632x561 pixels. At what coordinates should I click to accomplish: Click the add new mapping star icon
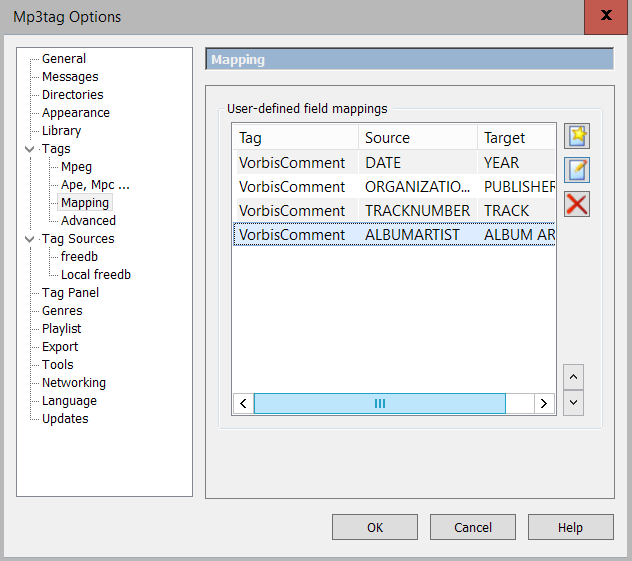pos(577,136)
